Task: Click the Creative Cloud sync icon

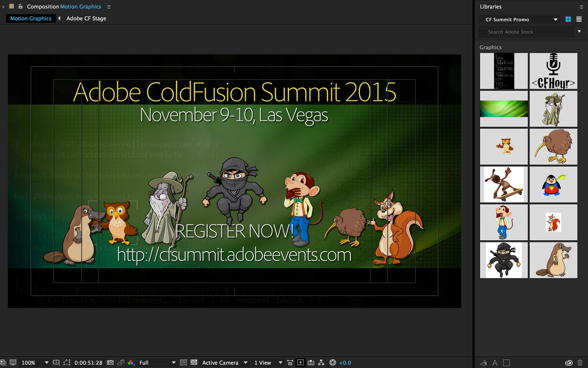Action: point(569,363)
